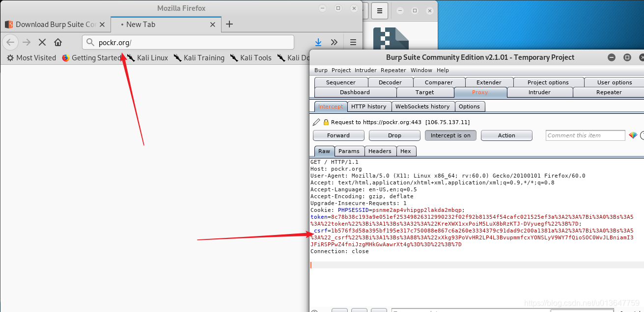Switch to the Decoder tab
Image resolution: width=644 pixels, height=312 pixels.
[x=391, y=82]
